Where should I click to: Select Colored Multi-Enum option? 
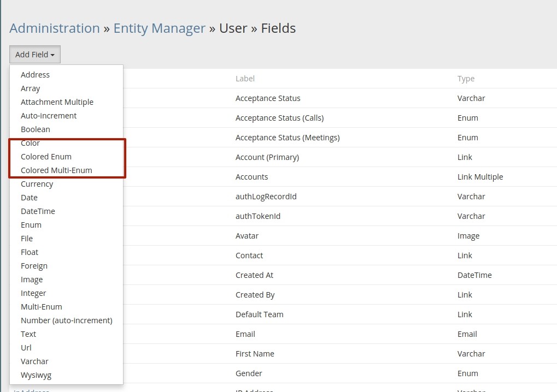point(56,170)
